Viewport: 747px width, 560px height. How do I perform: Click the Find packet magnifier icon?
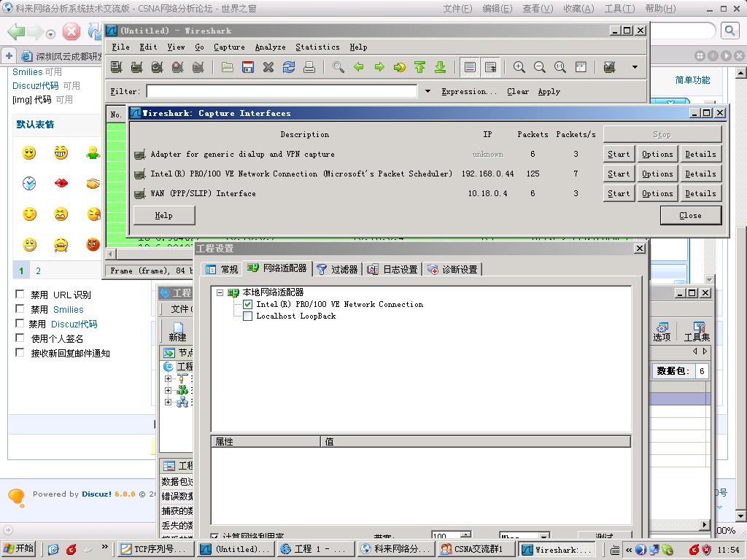338,67
